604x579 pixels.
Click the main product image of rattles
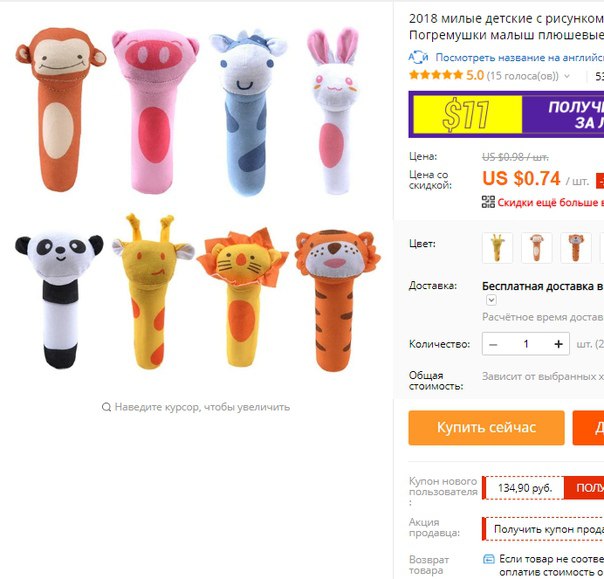196,198
